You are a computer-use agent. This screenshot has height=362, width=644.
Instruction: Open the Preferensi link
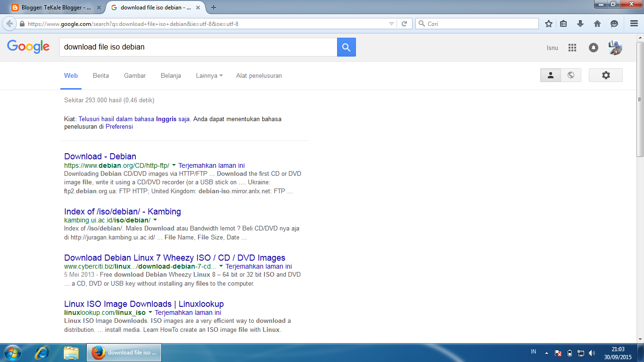119,127
